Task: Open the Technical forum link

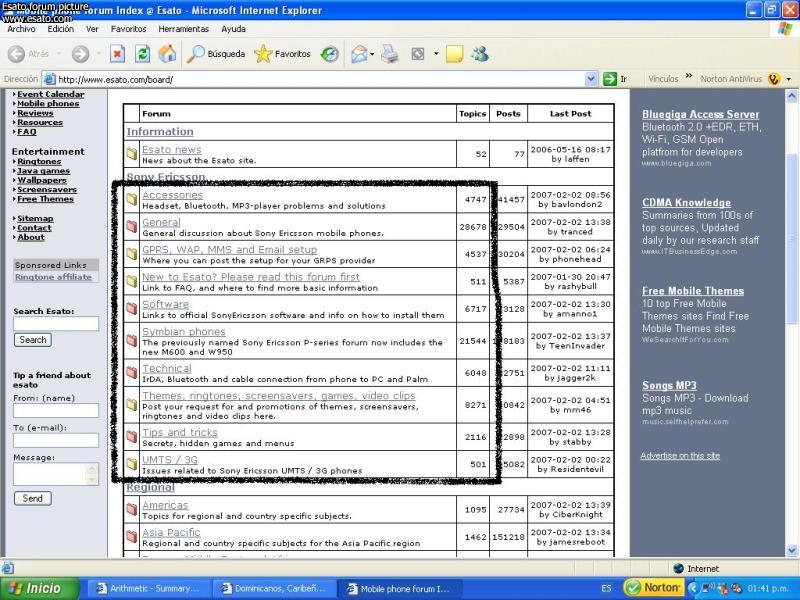Action: pos(167,368)
